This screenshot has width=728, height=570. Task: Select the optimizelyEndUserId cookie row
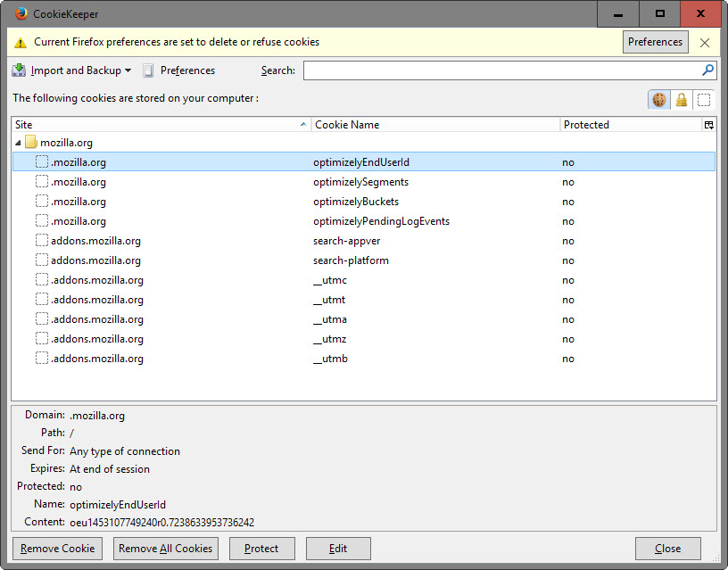pyautogui.click(x=364, y=162)
